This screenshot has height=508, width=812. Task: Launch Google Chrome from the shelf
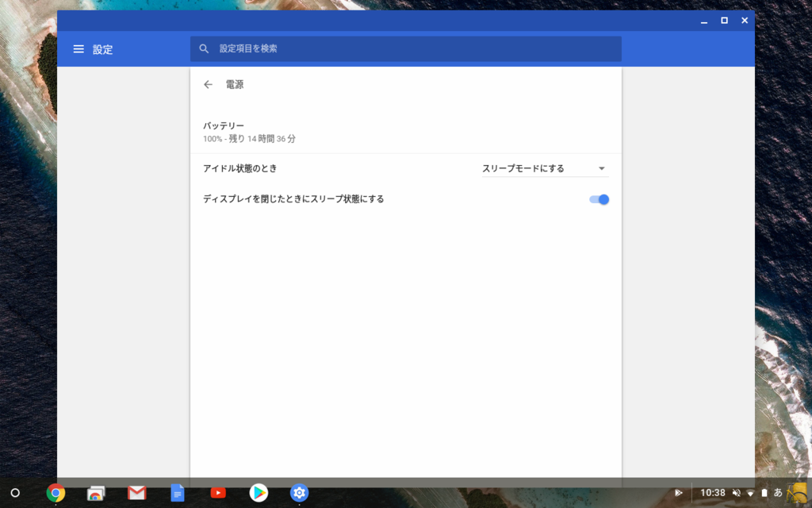[x=56, y=492]
